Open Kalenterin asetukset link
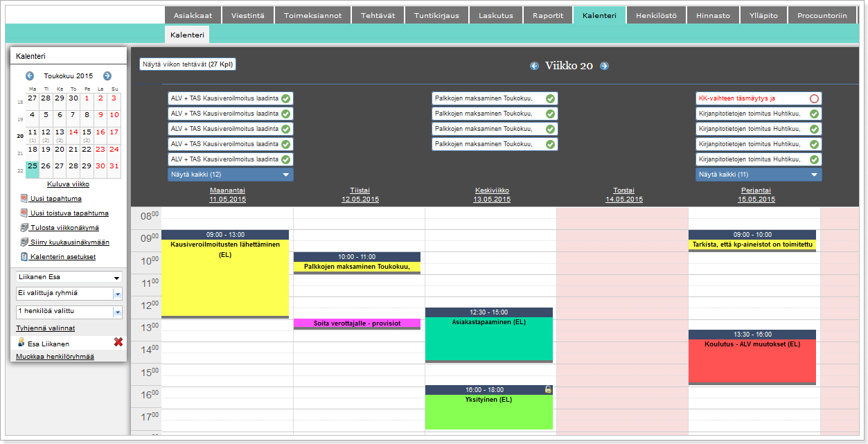The width and height of the screenshot is (868, 444). (62, 257)
